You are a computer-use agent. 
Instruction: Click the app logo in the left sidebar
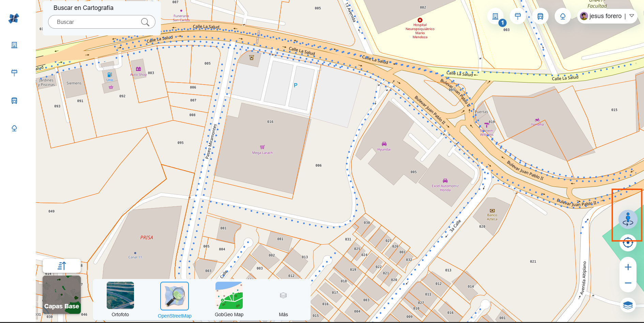point(14,18)
